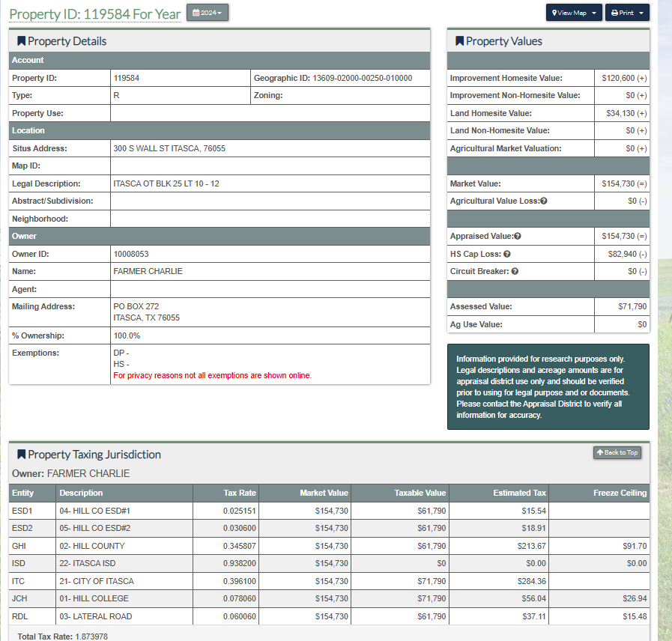Click the bookmark icon next to Property Values
This screenshot has height=641, width=672.
coord(459,41)
